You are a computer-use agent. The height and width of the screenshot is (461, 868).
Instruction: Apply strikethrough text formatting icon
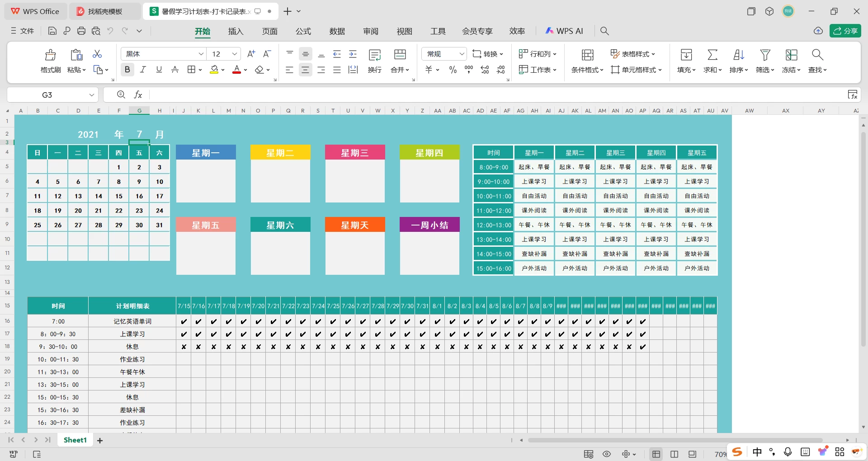[x=175, y=70]
